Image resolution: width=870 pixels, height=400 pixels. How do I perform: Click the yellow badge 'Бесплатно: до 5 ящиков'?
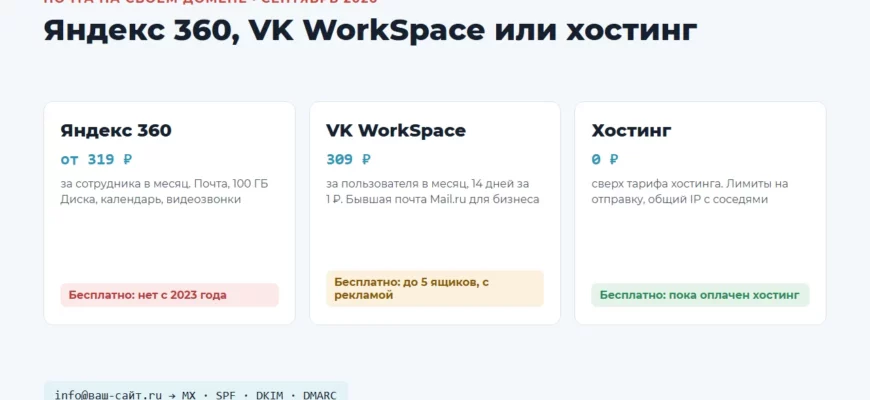tap(435, 288)
